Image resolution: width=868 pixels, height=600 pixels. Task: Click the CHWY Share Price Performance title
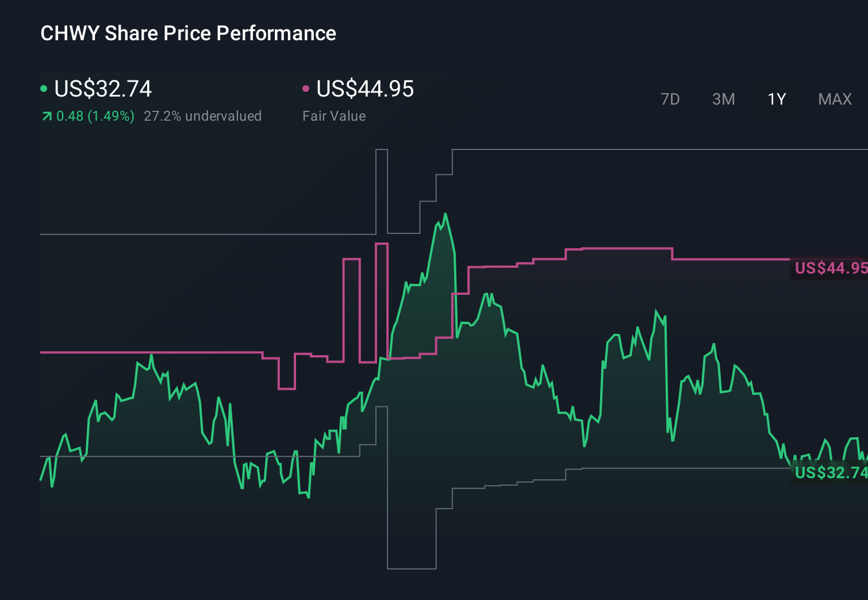pyautogui.click(x=188, y=33)
